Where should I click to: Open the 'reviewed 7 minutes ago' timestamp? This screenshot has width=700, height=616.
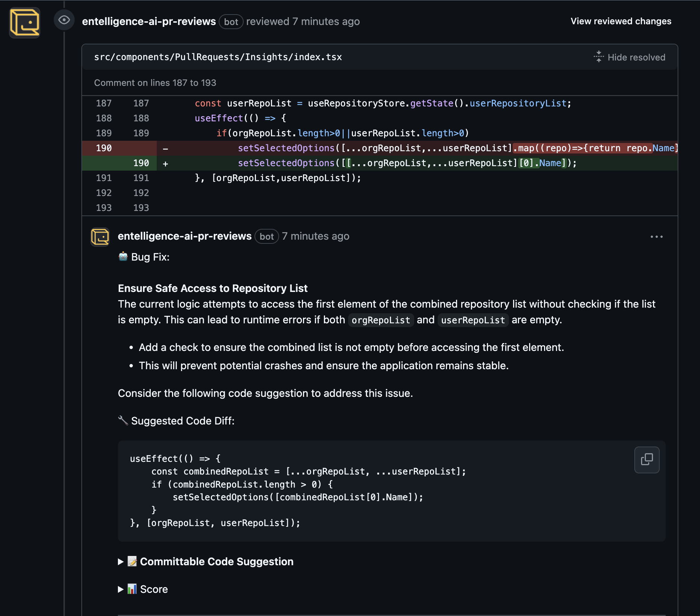pyautogui.click(x=303, y=22)
